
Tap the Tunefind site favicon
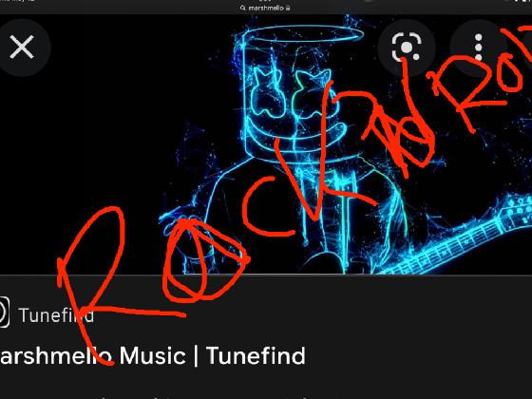pos(4,313)
